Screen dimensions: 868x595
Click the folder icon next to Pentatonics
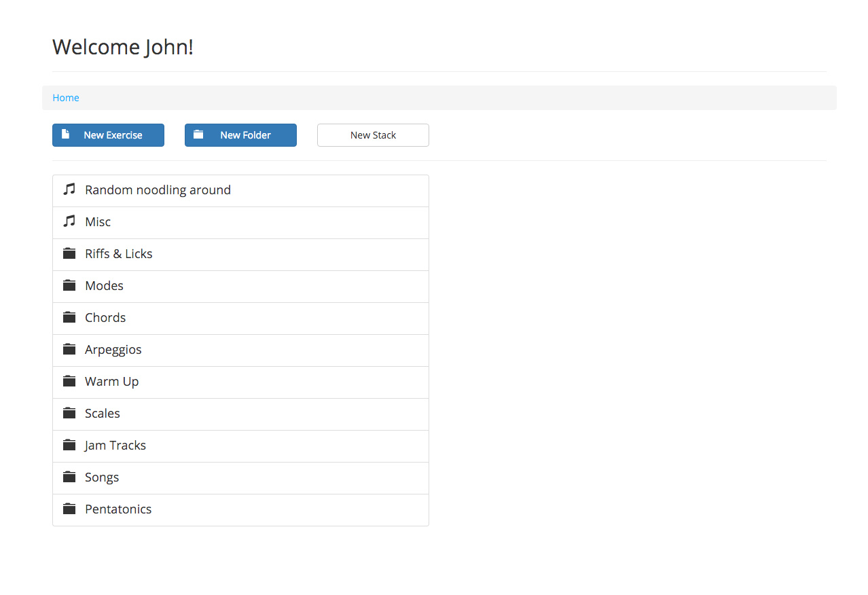pos(69,509)
